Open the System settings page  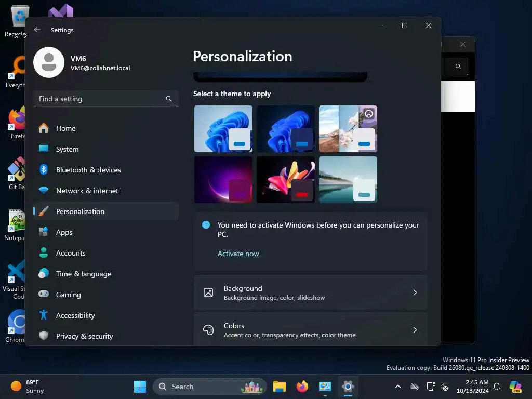tap(106, 149)
